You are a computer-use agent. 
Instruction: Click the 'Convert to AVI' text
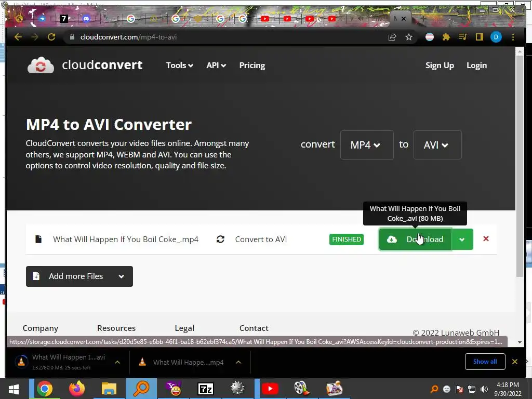point(261,239)
